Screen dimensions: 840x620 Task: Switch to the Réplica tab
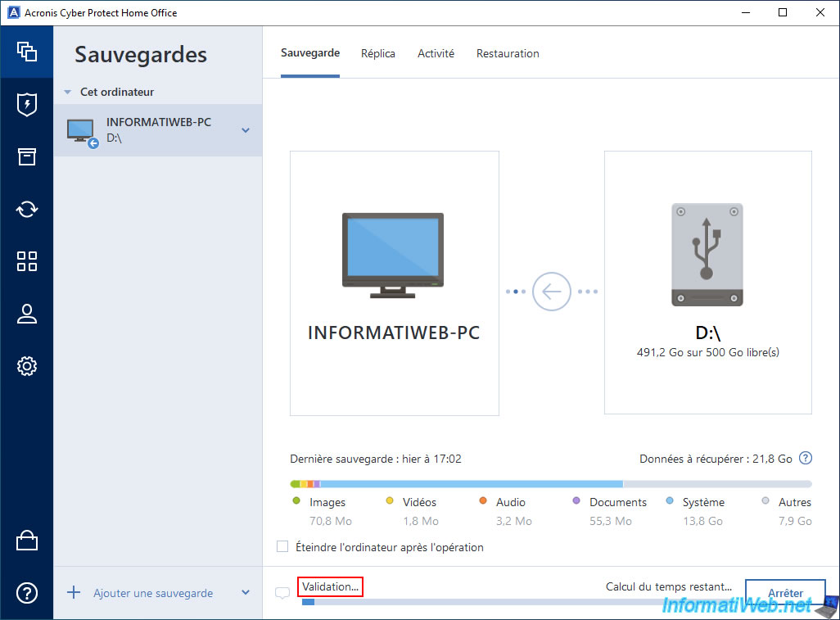click(377, 53)
